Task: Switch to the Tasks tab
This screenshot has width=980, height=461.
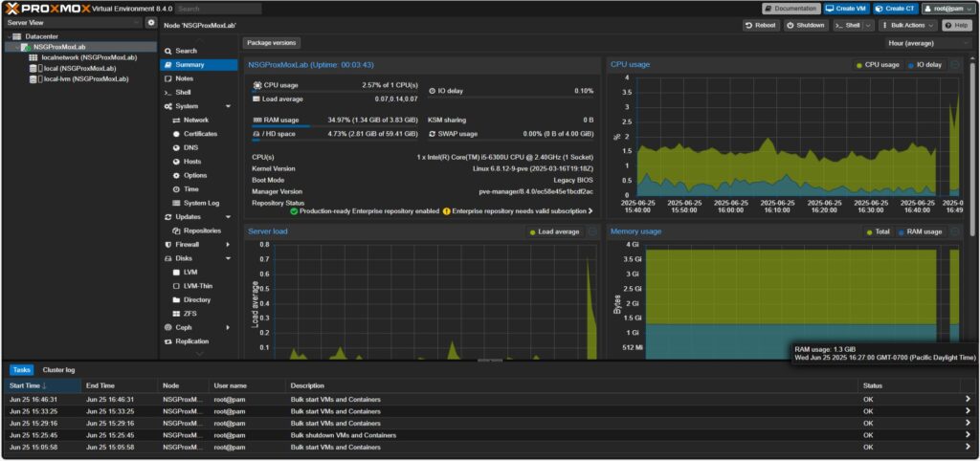Action: [21, 370]
